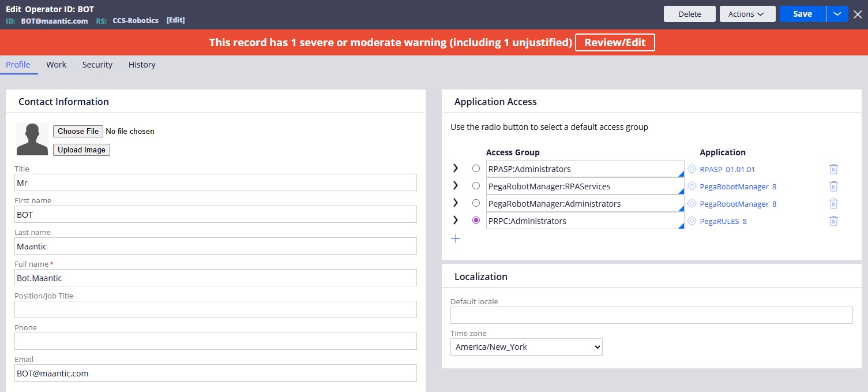Open the Time zone dropdown
This screenshot has height=392, width=868.
tap(526, 347)
